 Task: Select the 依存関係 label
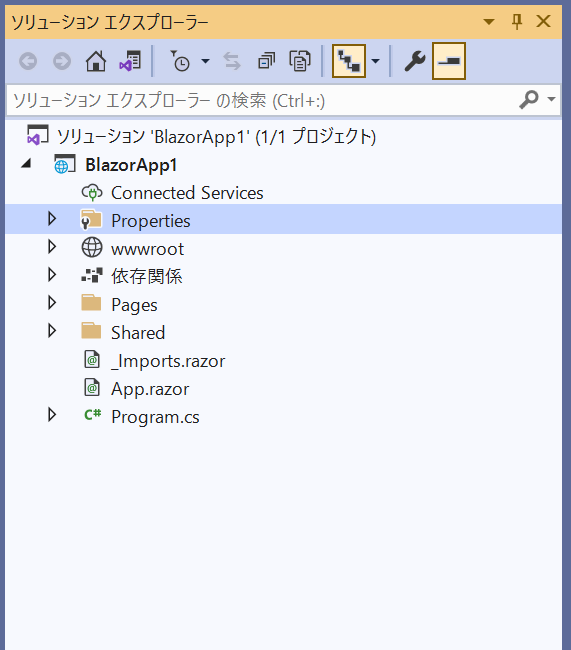(x=146, y=276)
